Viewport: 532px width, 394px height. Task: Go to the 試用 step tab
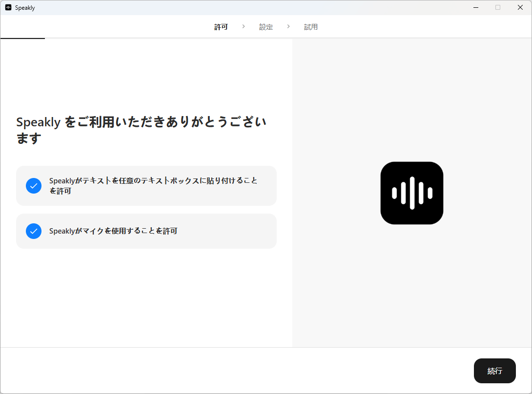311,27
